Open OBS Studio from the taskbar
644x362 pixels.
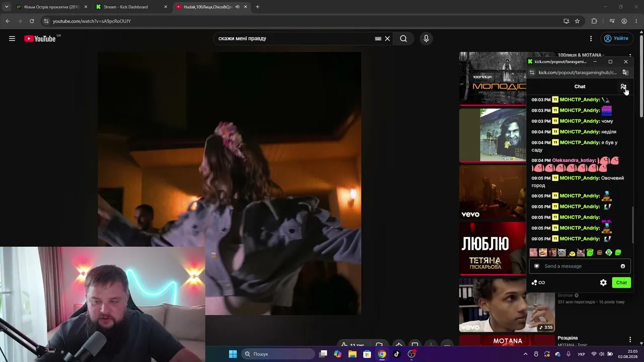pos(412,354)
